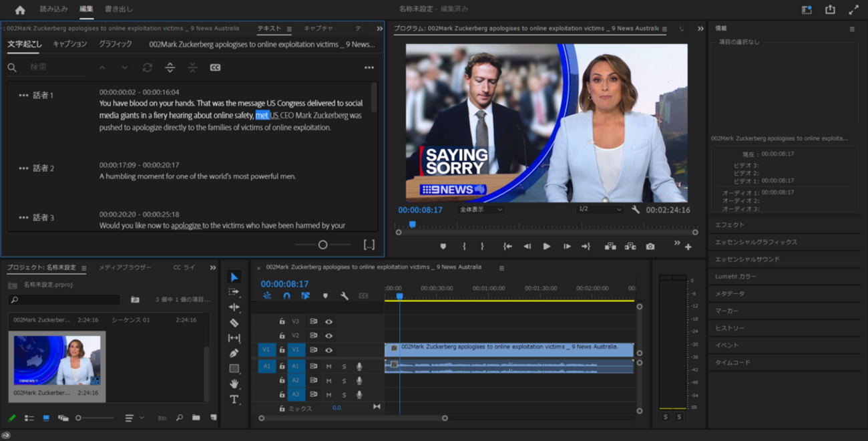The width and height of the screenshot is (868, 441).
Task: Select the Type tool
Action: click(234, 400)
